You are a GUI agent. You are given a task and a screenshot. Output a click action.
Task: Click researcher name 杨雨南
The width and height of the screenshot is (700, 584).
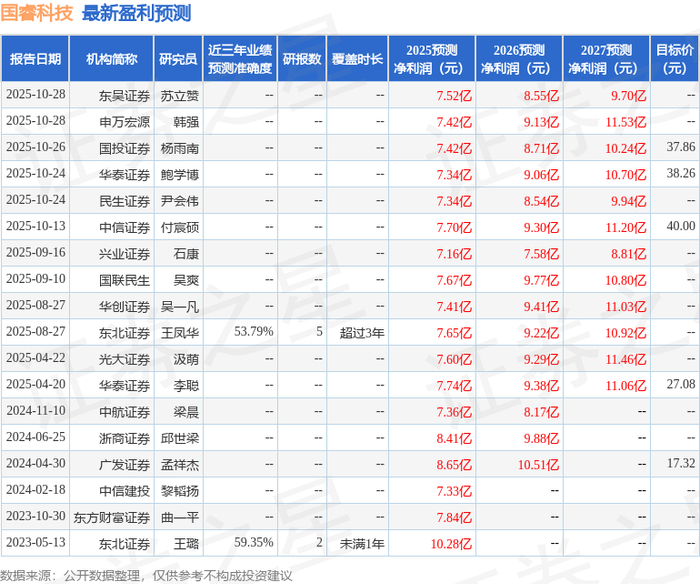point(179,148)
